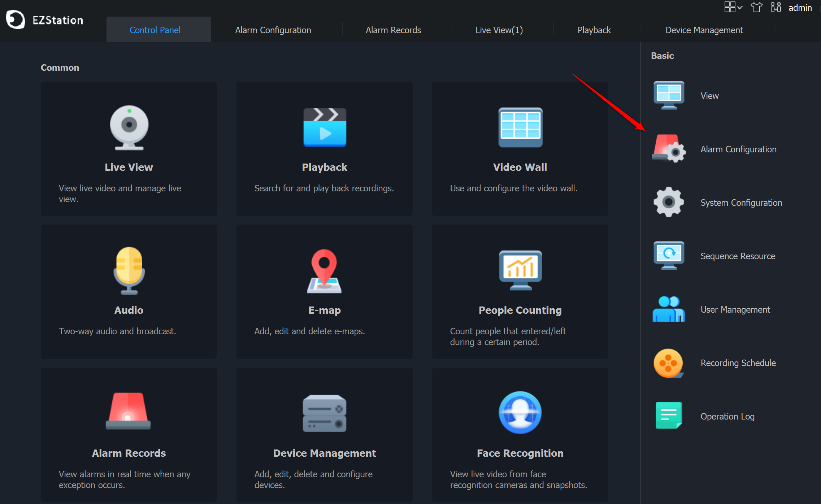Click the EZStation logo icon
Screen dimensions: 821x504
16,19
